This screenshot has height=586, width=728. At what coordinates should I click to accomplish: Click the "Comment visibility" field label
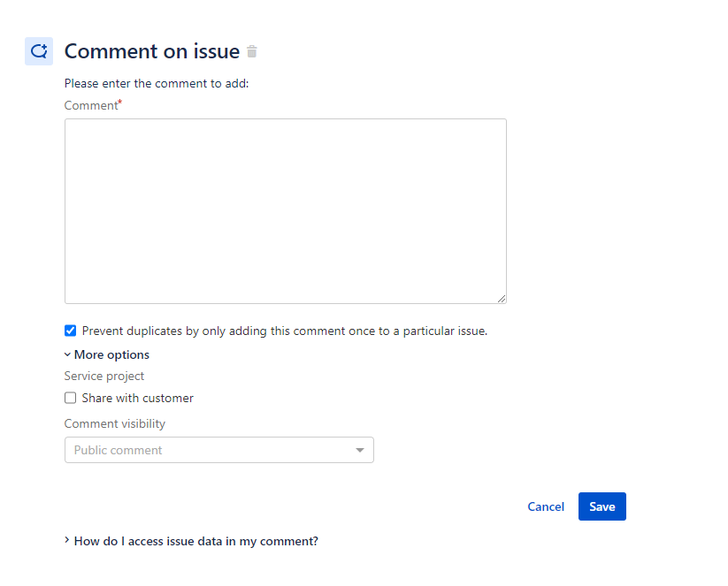click(115, 423)
